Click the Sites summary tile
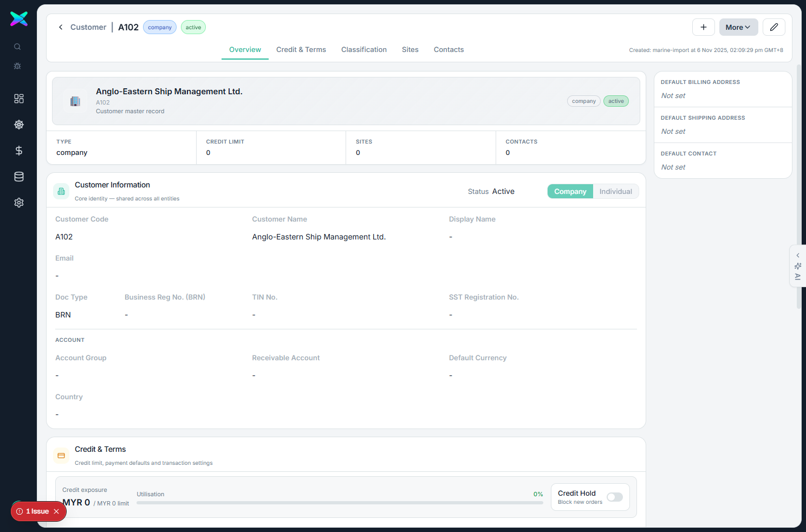The image size is (806, 532). 421,147
